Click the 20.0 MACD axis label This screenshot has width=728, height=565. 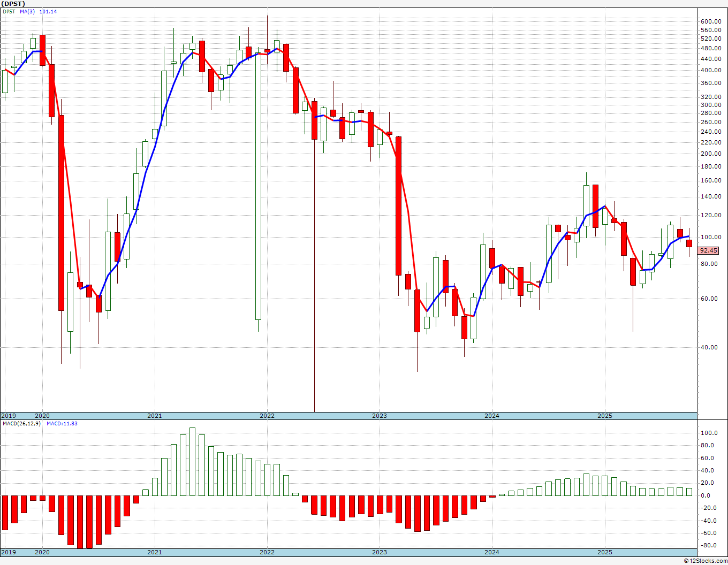click(x=708, y=483)
